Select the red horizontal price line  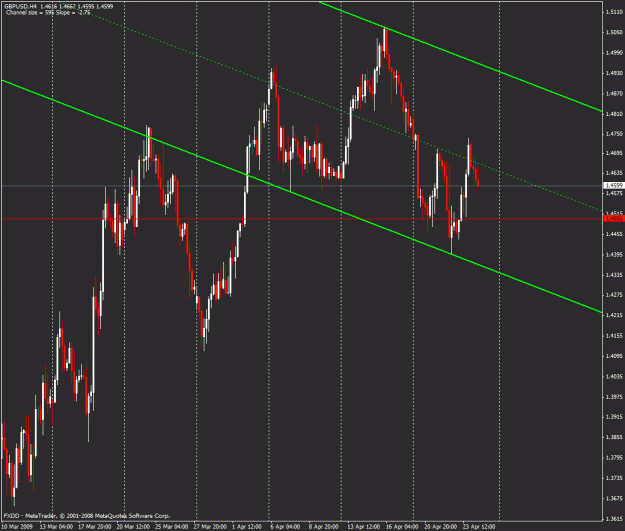coord(301,219)
